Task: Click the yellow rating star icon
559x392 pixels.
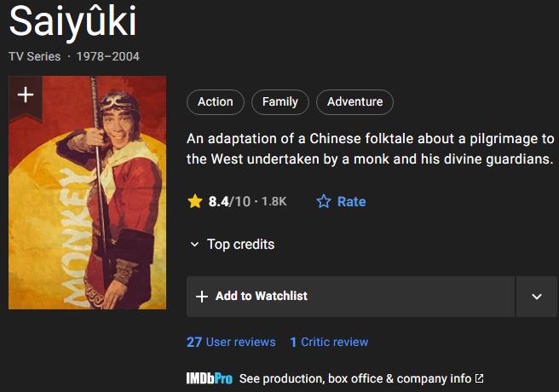Action: (195, 202)
